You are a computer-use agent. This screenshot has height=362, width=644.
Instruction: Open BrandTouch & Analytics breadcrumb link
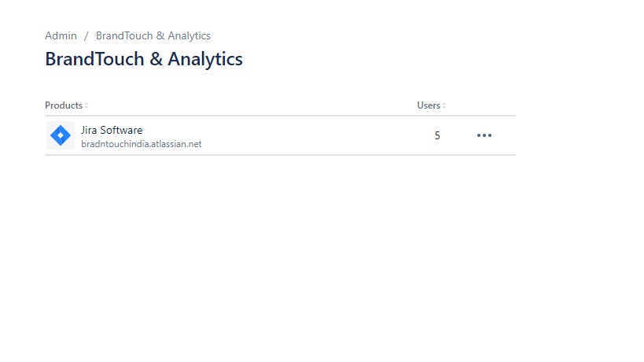pyautogui.click(x=153, y=35)
